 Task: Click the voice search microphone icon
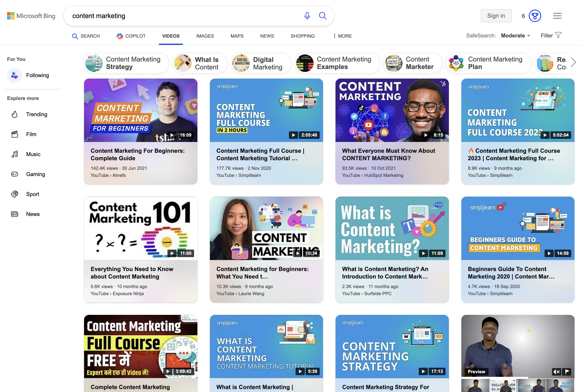click(307, 16)
